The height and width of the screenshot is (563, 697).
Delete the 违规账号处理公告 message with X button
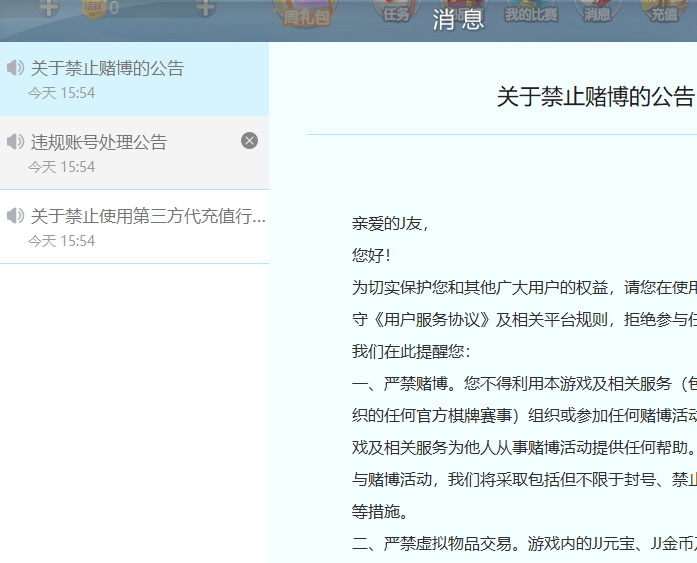click(249, 141)
